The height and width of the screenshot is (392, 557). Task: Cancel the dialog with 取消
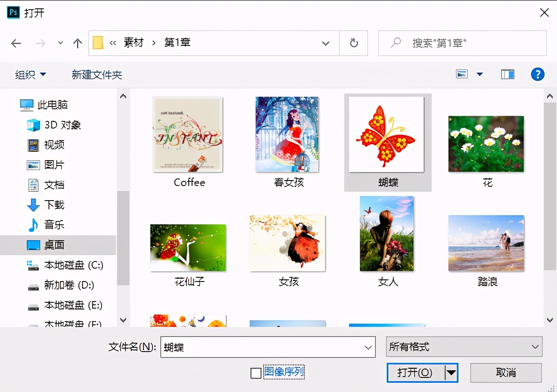coord(506,372)
